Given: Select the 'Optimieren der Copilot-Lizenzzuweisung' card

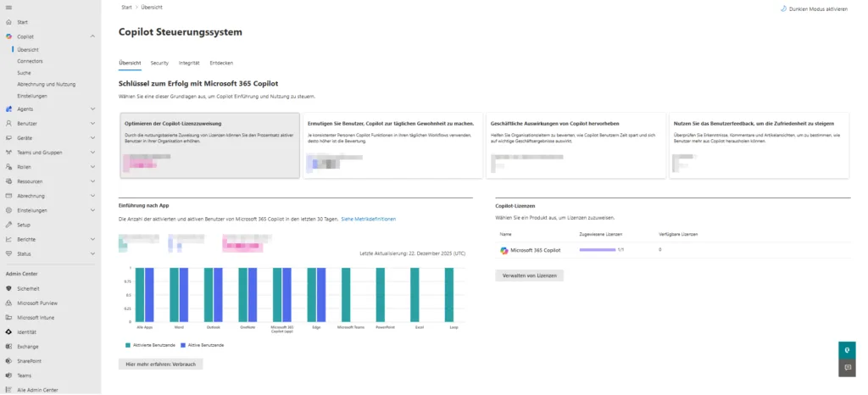Looking at the screenshot, I should 209,144.
